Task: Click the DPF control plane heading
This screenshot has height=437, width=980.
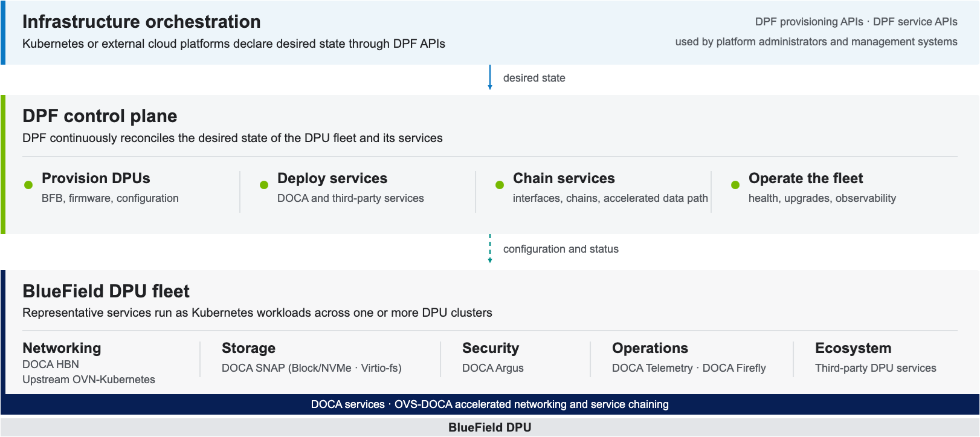Action: click(100, 116)
